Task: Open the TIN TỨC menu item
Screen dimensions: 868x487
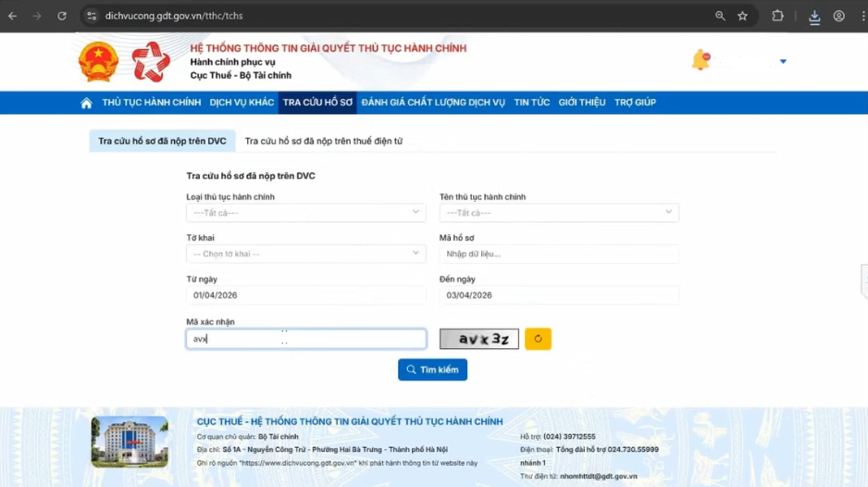Action: [x=531, y=103]
